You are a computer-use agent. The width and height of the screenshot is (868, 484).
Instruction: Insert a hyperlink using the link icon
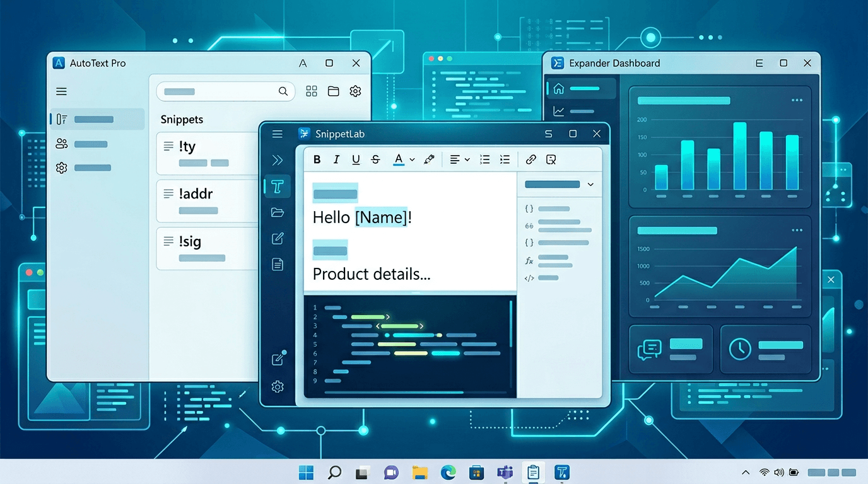(531, 159)
